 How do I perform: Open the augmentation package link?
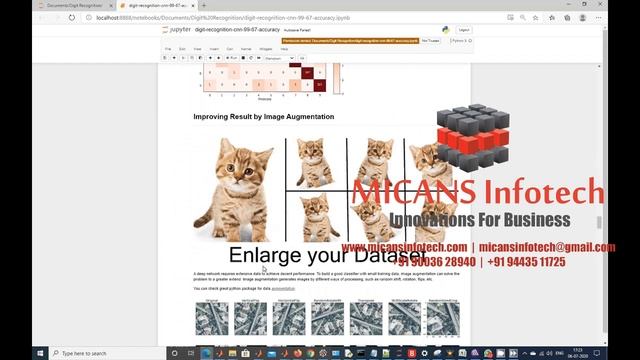point(283,289)
